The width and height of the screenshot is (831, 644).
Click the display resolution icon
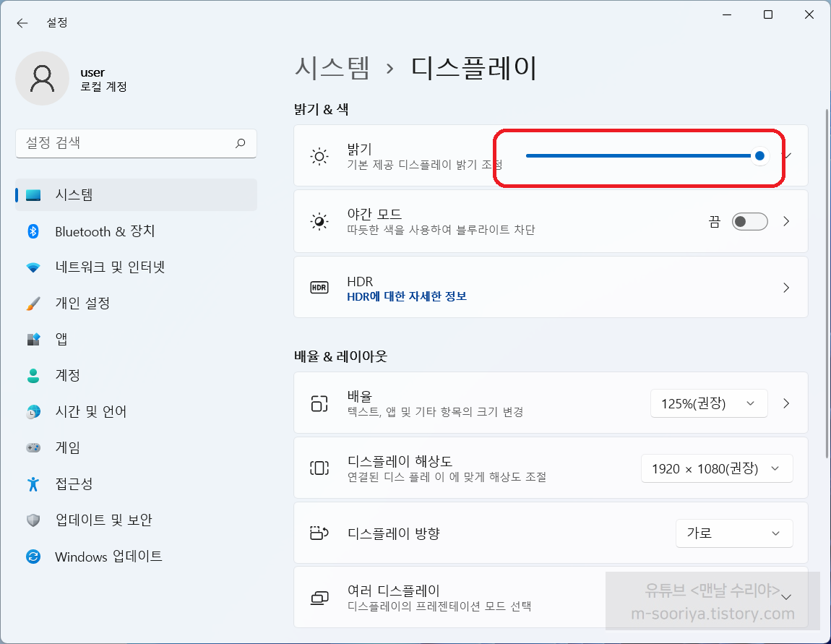(x=319, y=468)
